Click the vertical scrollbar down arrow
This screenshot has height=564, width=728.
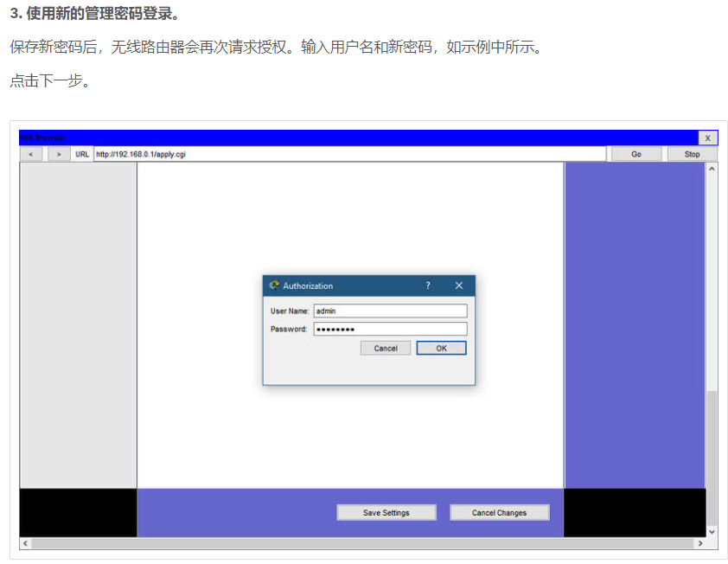712,530
